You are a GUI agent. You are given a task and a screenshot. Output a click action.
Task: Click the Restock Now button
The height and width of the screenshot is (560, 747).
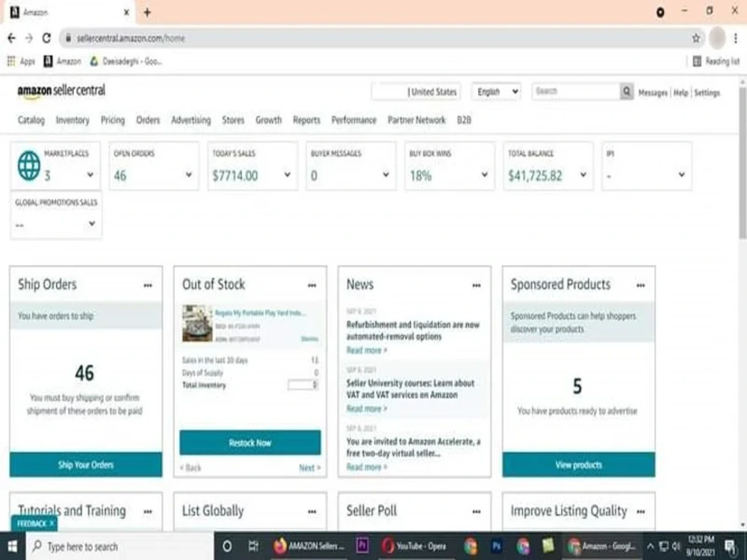250,443
